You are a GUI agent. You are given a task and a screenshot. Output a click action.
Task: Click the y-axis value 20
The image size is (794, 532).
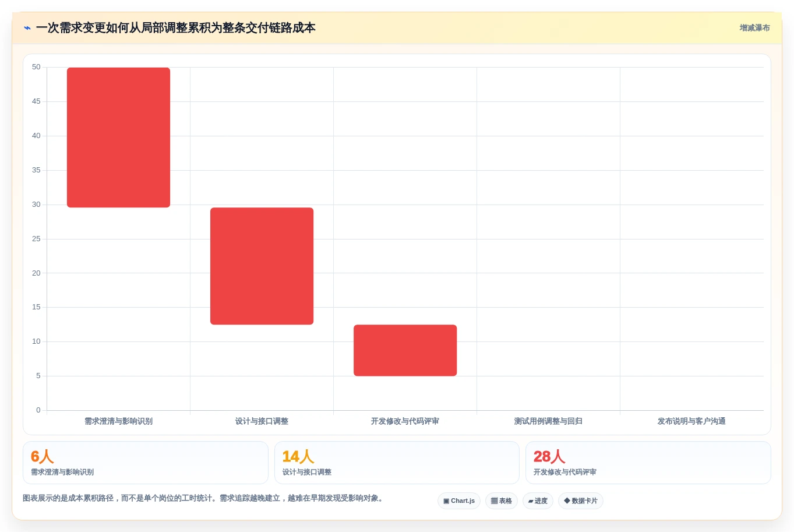tap(36, 273)
